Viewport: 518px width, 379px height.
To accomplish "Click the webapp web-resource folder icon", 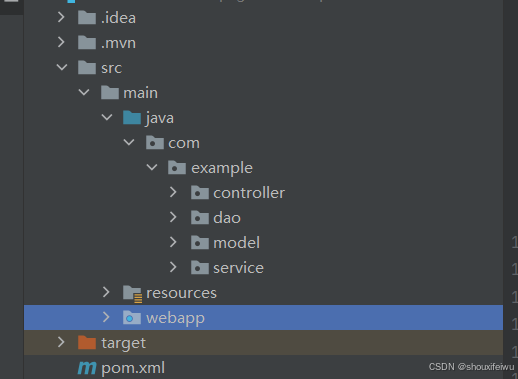I will tap(132, 318).
